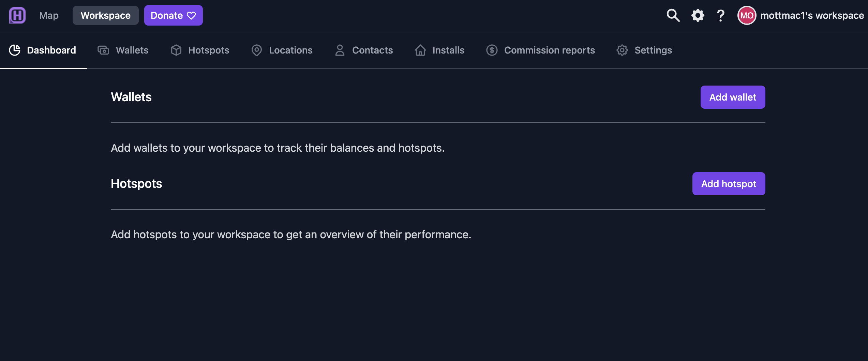Screen dimensions: 868x361
Task: Select the Workspace nav button
Action: tap(106, 15)
